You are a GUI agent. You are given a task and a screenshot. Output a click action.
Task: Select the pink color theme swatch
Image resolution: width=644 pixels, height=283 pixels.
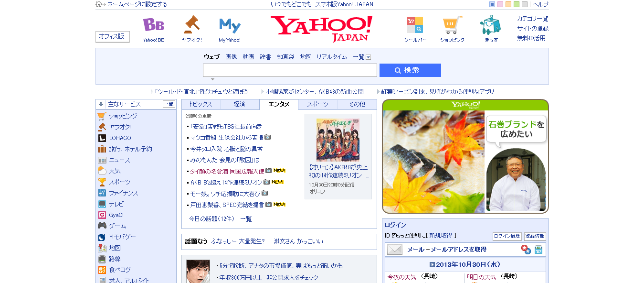(500, 4)
